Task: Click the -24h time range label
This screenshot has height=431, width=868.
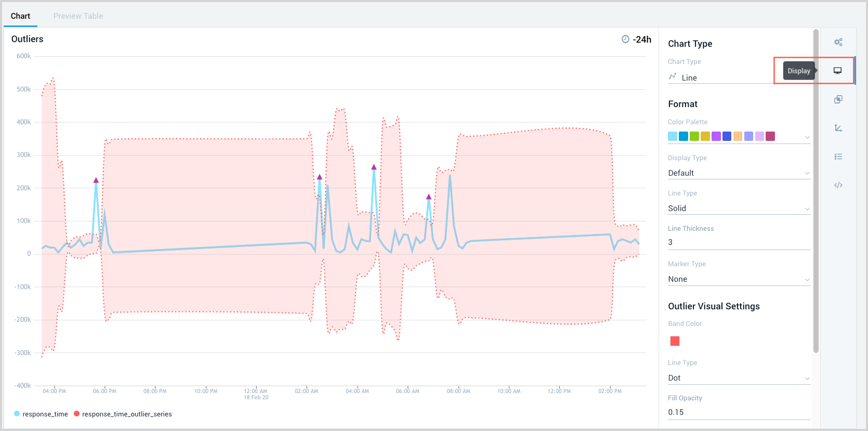Action: [642, 40]
